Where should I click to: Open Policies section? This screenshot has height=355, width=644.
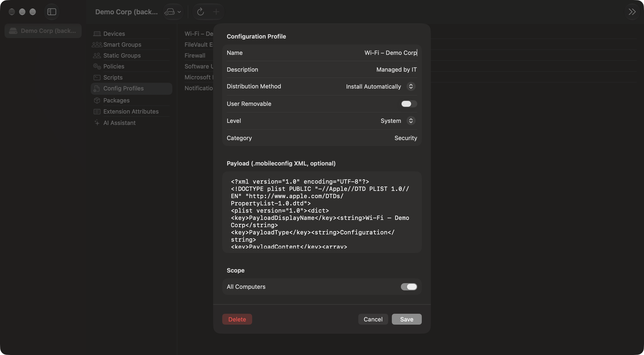(132, 66)
